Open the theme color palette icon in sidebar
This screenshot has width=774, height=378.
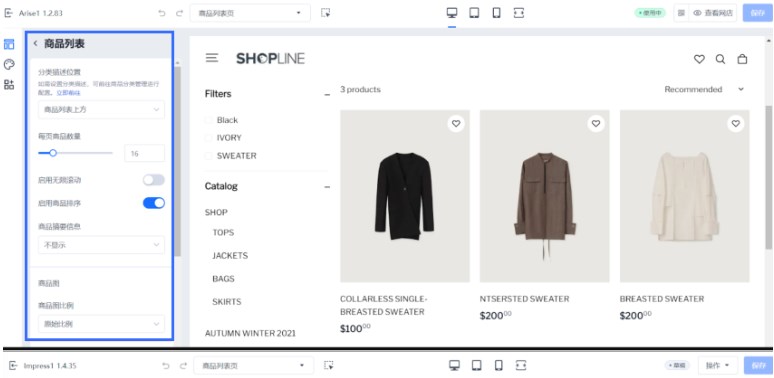[x=9, y=64]
